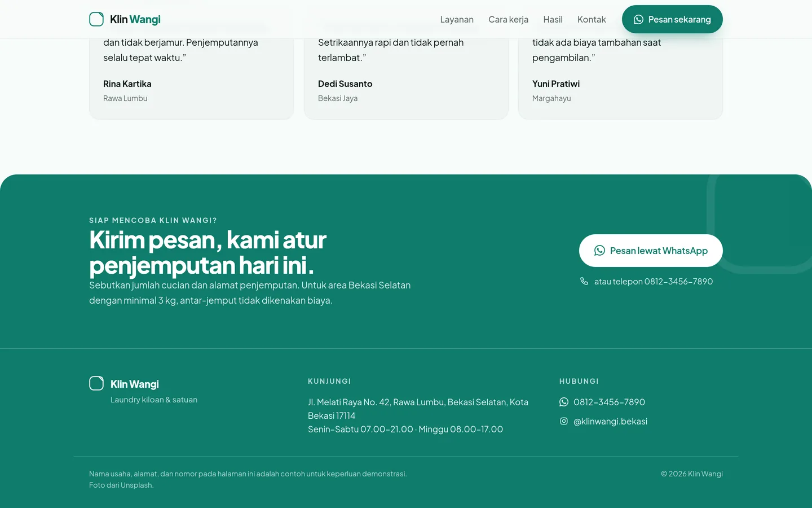Click the Klin Wangi brand name in header
The height and width of the screenshot is (508, 812).
tap(135, 19)
